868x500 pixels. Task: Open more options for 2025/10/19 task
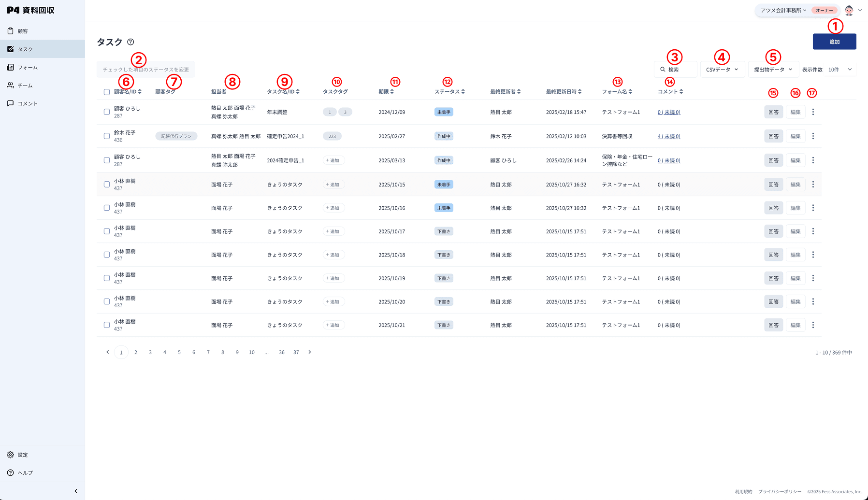(x=813, y=278)
